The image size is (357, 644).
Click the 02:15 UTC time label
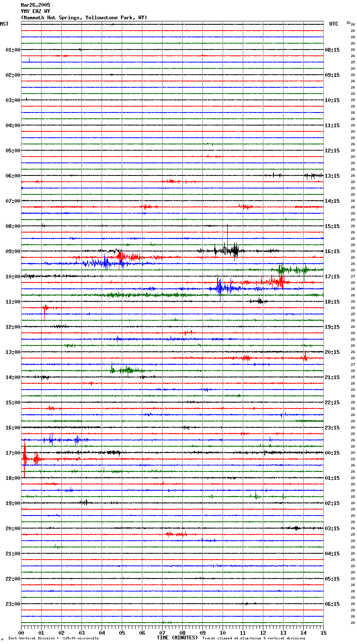click(332, 503)
